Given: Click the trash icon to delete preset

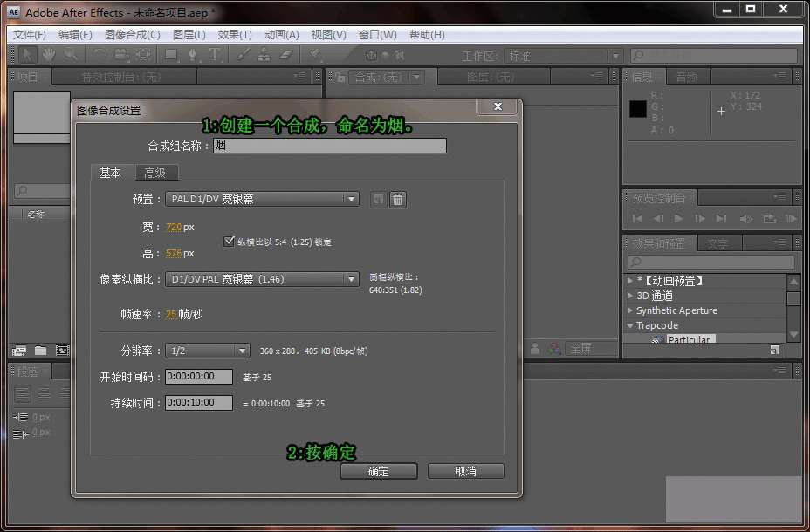Looking at the screenshot, I should point(398,199).
